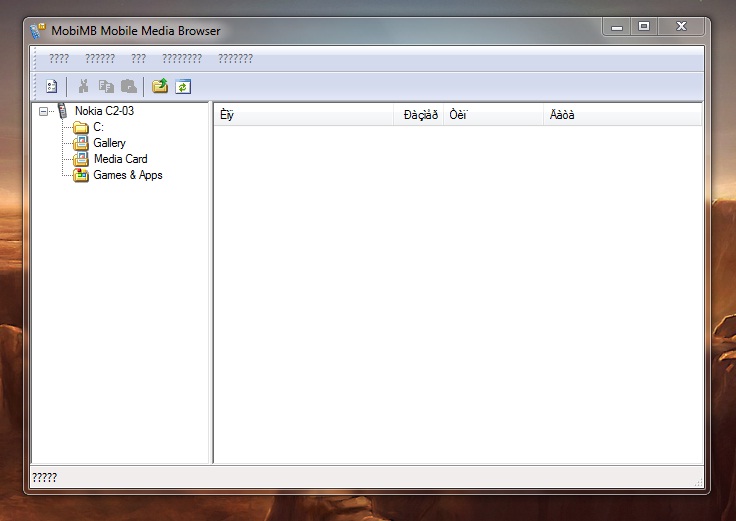Image resolution: width=736 pixels, height=521 pixels.
Task: Select Gallery tree entry label
Action: 109,143
